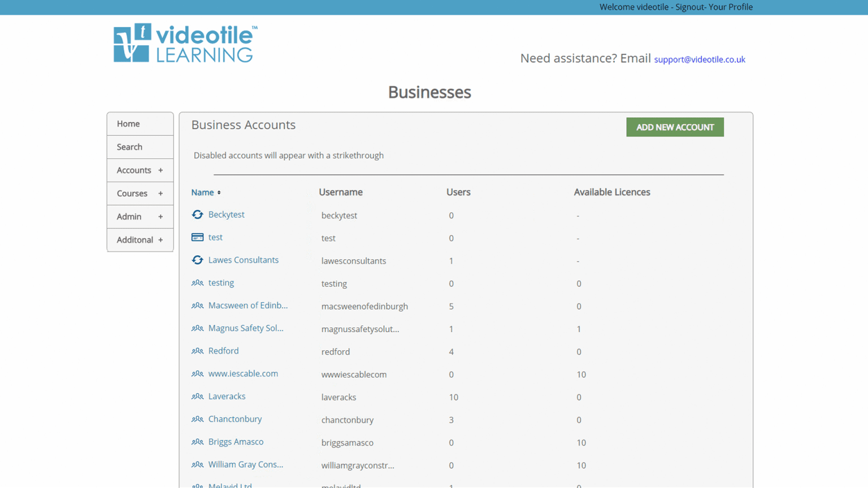868x488 pixels.
Task: Expand the Courses sidebar menu
Action: [140, 193]
